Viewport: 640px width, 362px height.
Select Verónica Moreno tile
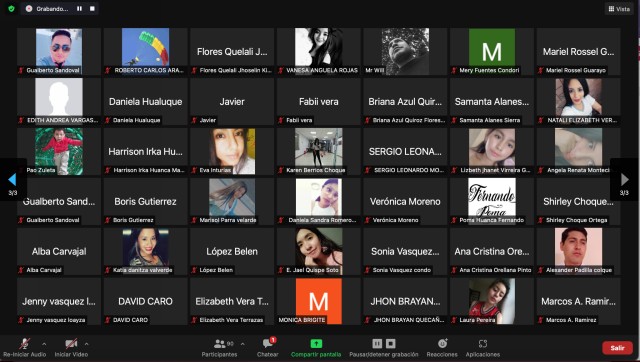click(x=405, y=202)
